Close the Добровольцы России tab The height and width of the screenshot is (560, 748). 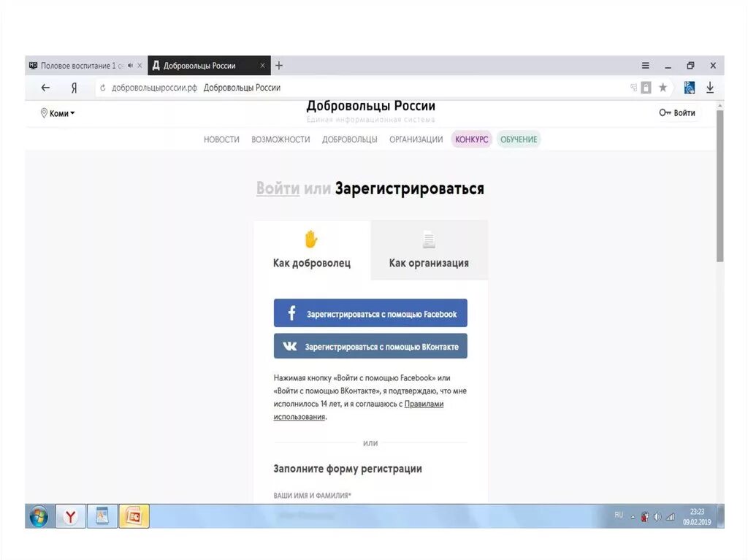(262, 66)
